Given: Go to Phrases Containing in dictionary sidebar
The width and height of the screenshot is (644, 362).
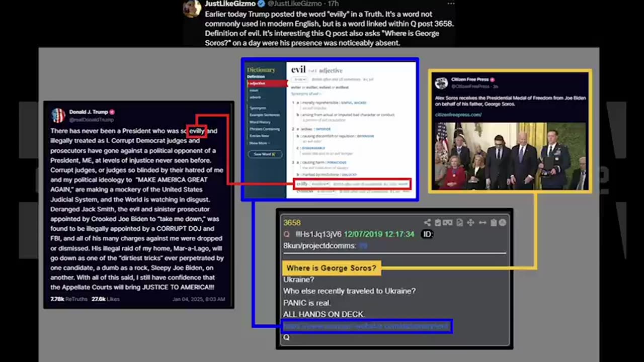Looking at the screenshot, I should click(x=264, y=129).
